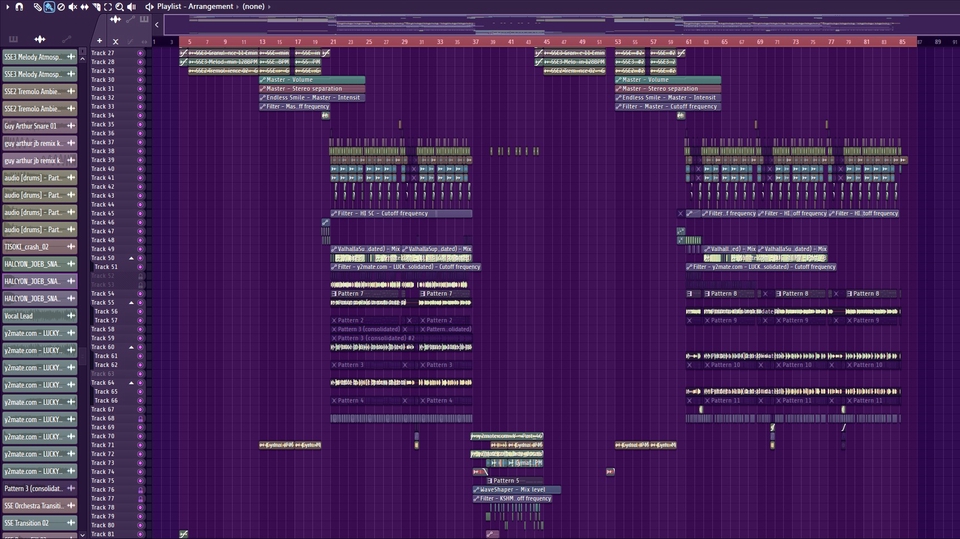Image resolution: width=960 pixels, height=539 pixels.
Task: Select first Master - Stereo separation clip
Action: [x=312, y=89]
